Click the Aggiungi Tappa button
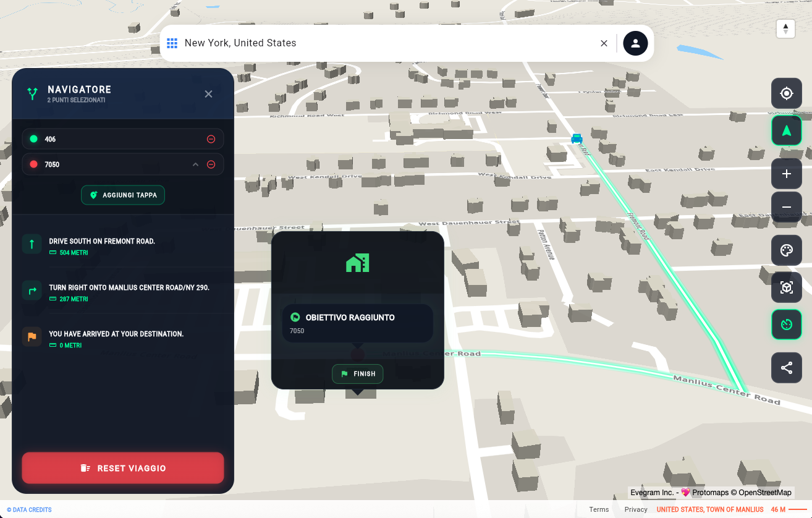Screen dimensions: 812x518 (123, 195)
